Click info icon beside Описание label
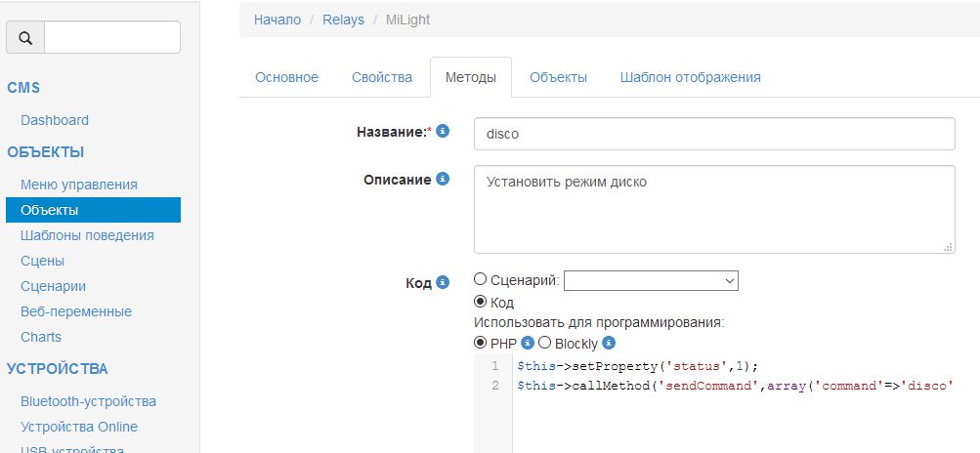Screen dimensions: 980x453 (443, 180)
